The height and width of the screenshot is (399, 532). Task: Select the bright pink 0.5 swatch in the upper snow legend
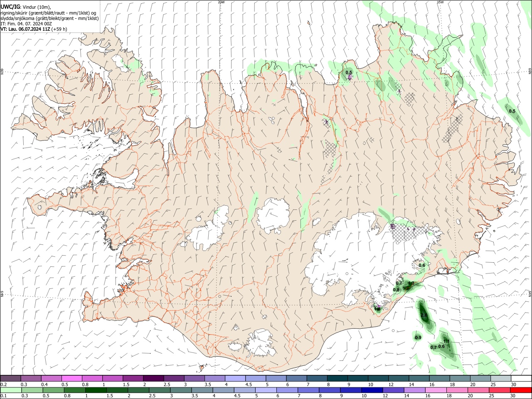pyautogui.click(x=72, y=378)
